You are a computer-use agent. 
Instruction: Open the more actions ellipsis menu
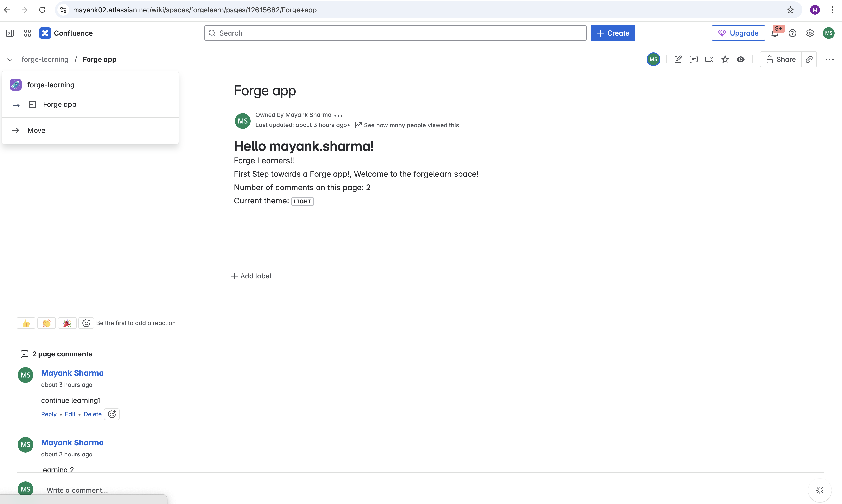tap(829, 59)
